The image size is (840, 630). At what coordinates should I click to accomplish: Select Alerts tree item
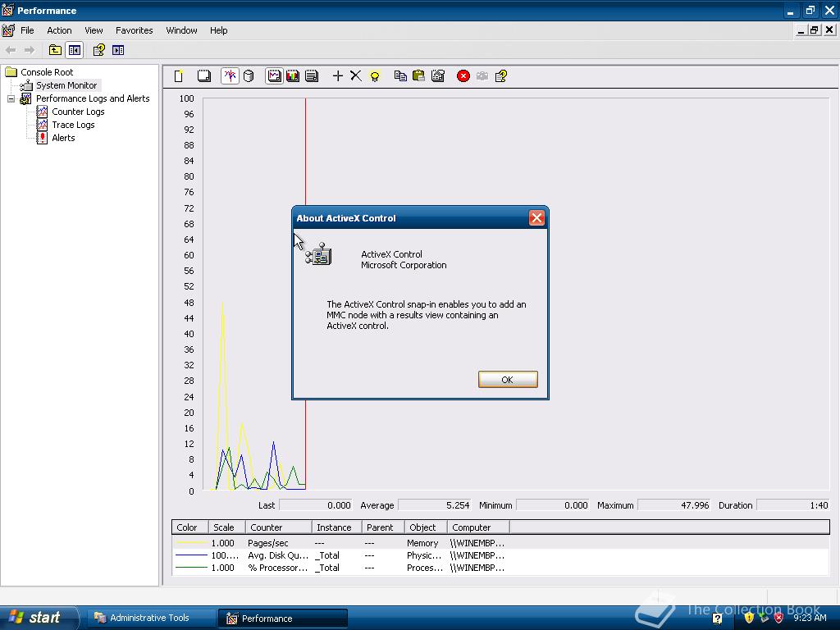point(63,138)
